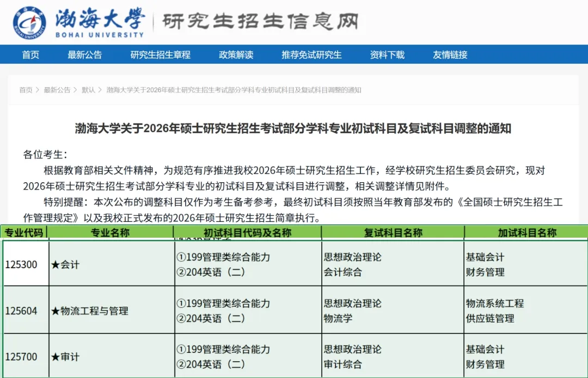Click the 专业名称 column header

point(110,233)
